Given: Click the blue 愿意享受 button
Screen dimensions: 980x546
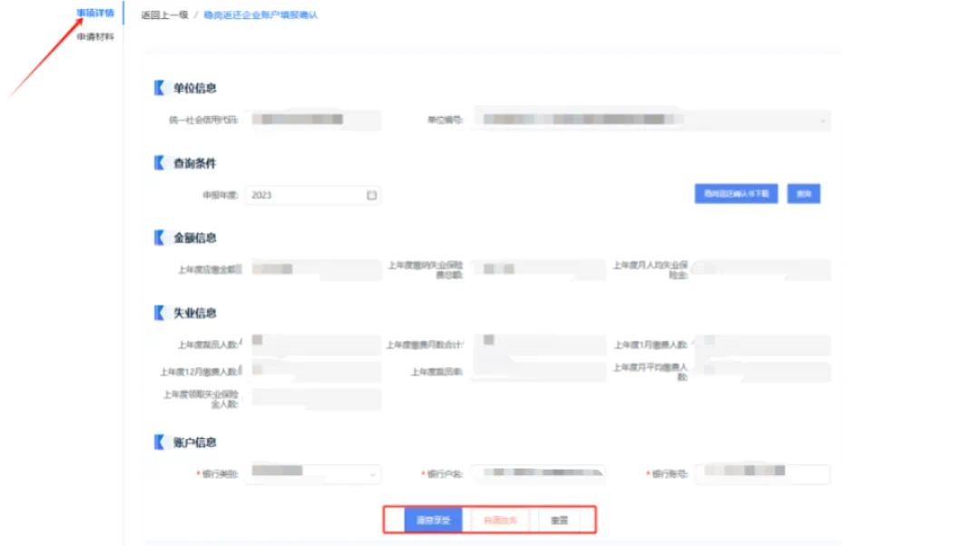Looking at the screenshot, I should click(x=433, y=521).
